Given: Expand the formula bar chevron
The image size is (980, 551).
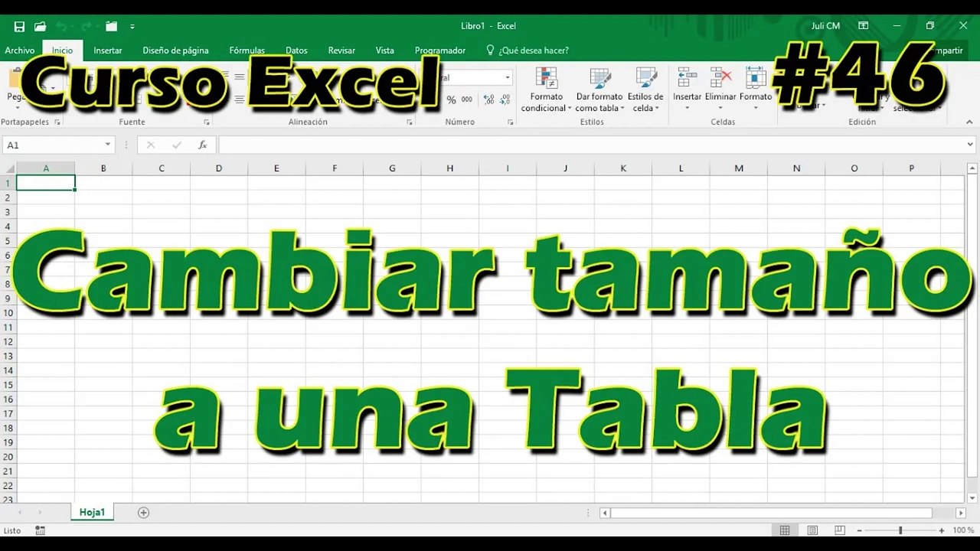Looking at the screenshot, I should (x=970, y=145).
